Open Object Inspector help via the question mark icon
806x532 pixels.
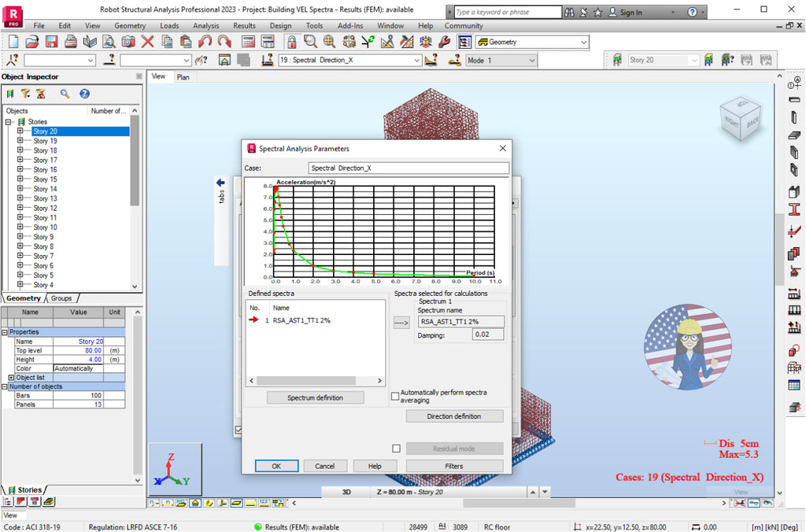(84, 94)
